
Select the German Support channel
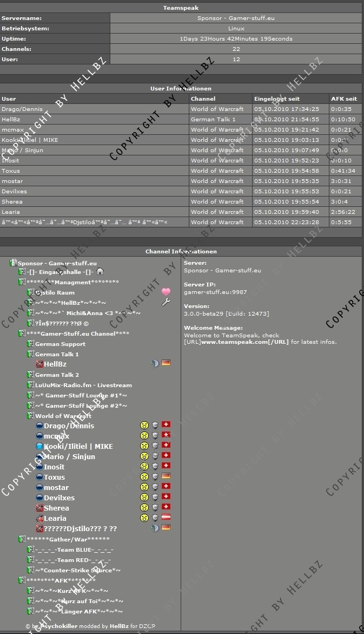(60, 344)
